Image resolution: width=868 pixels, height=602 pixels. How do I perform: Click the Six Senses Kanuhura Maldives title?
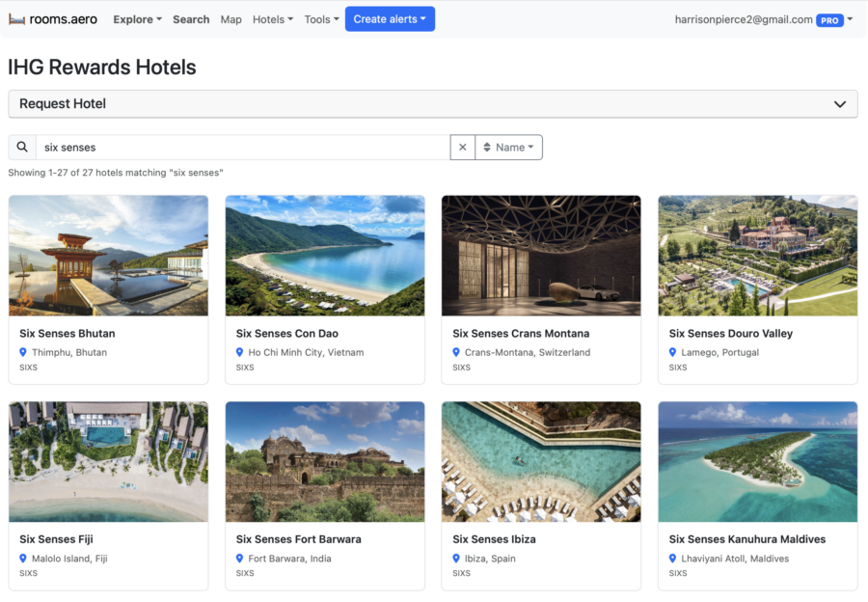747,539
